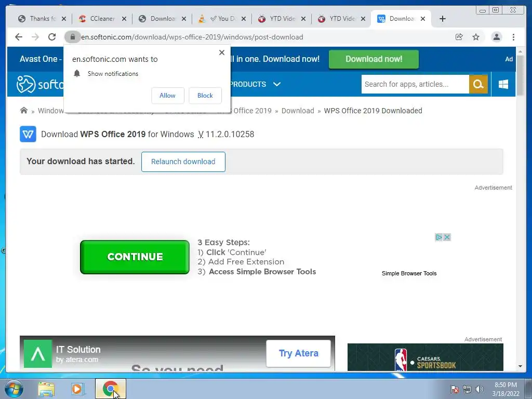This screenshot has width=532, height=399.
Task: Open Chrome's three-dot menu
Action: point(513,37)
